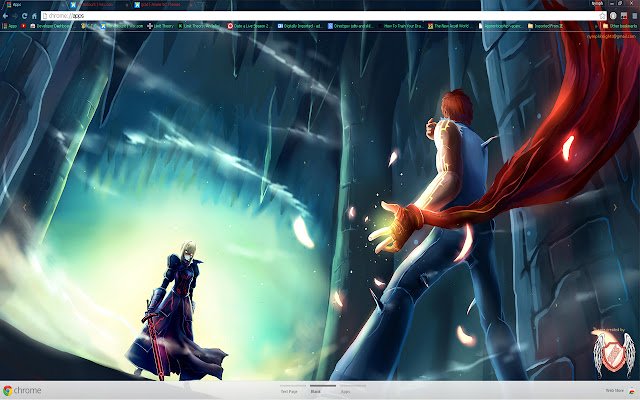Reload the page with the refresh icon

24,16
